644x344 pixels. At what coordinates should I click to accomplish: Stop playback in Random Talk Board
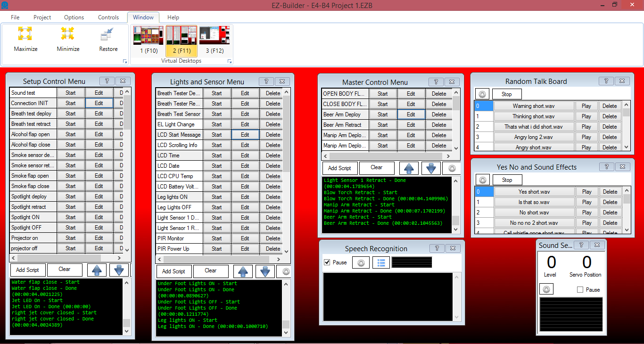tap(507, 94)
